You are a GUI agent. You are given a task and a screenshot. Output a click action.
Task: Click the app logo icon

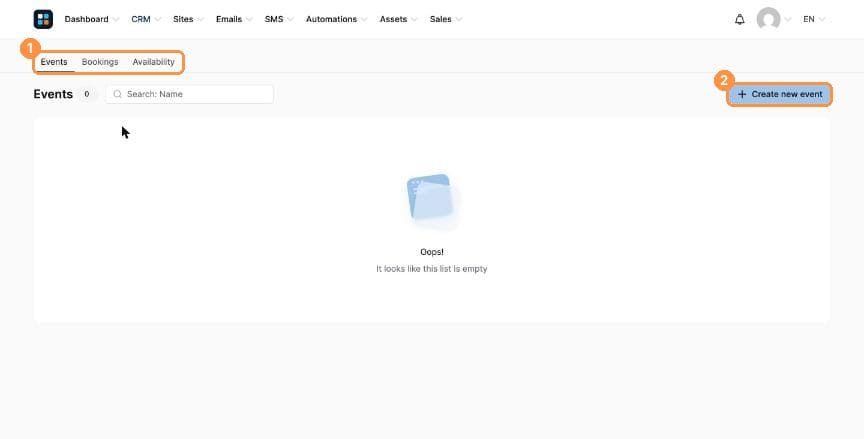coord(43,19)
